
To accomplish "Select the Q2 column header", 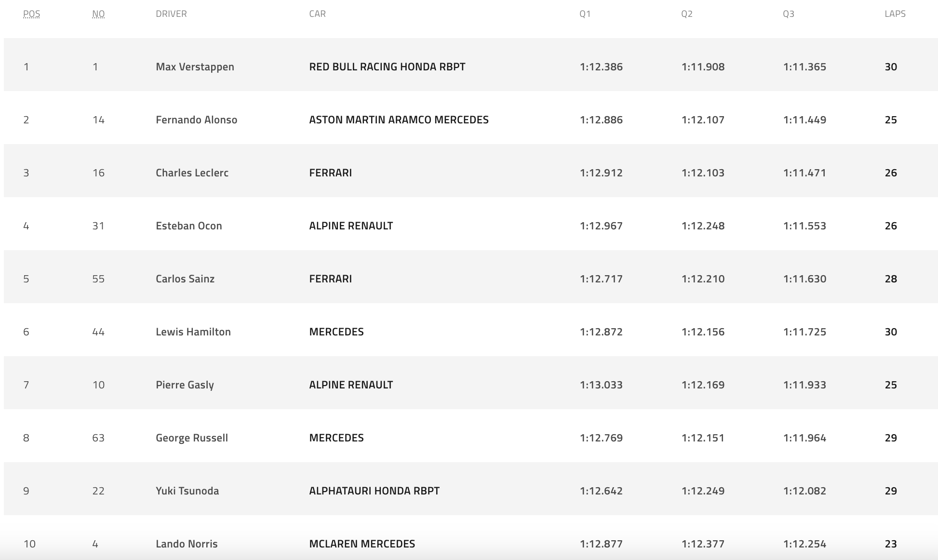I will [x=686, y=14].
